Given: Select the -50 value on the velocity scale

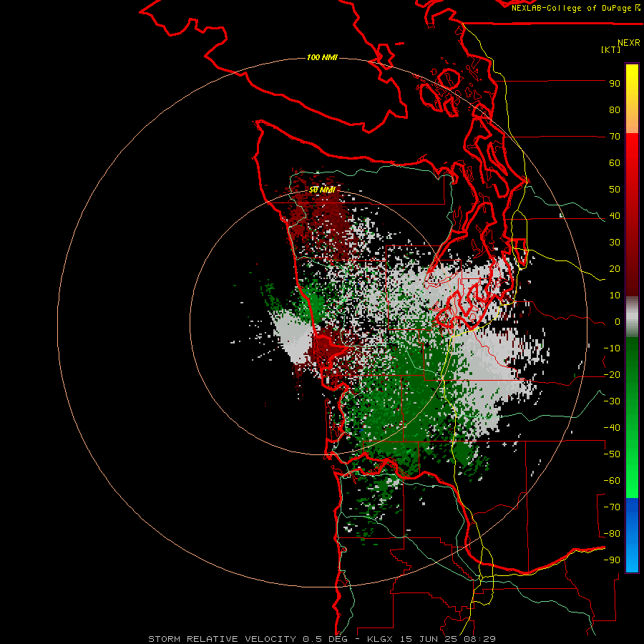Looking at the screenshot, I should tap(612, 454).
